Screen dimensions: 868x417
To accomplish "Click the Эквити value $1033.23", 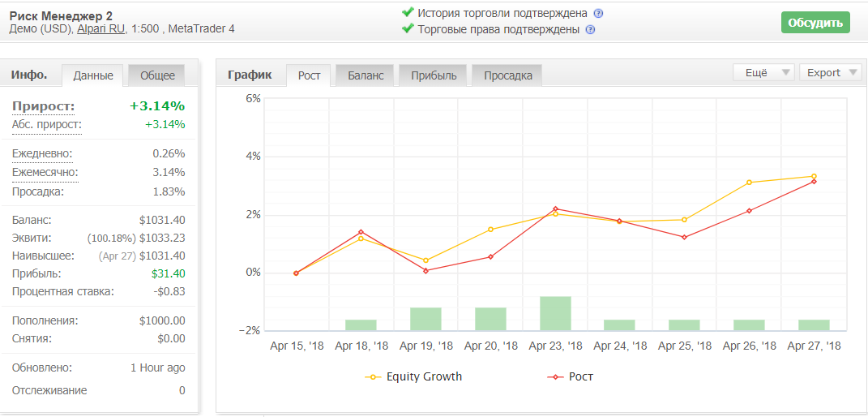I will point(162,239).
